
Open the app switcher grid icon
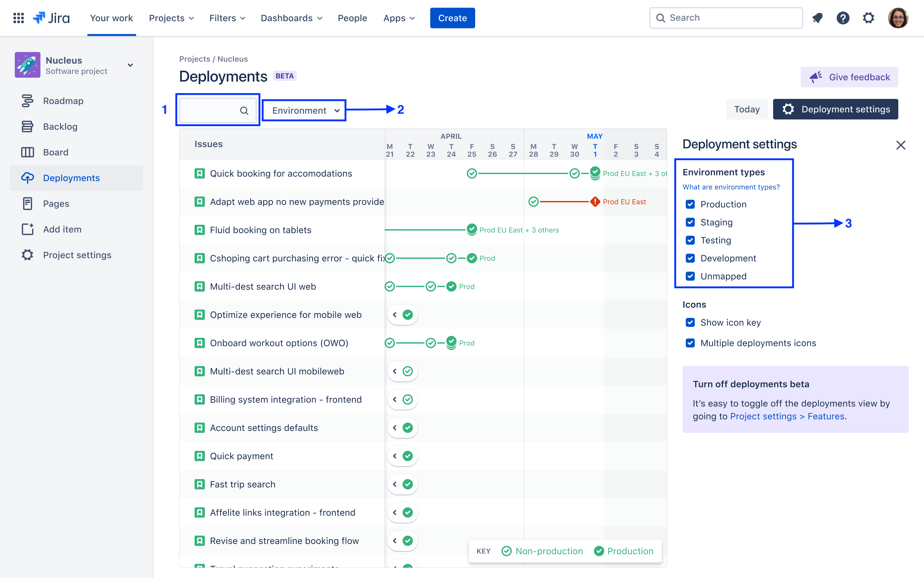point(18,18)
